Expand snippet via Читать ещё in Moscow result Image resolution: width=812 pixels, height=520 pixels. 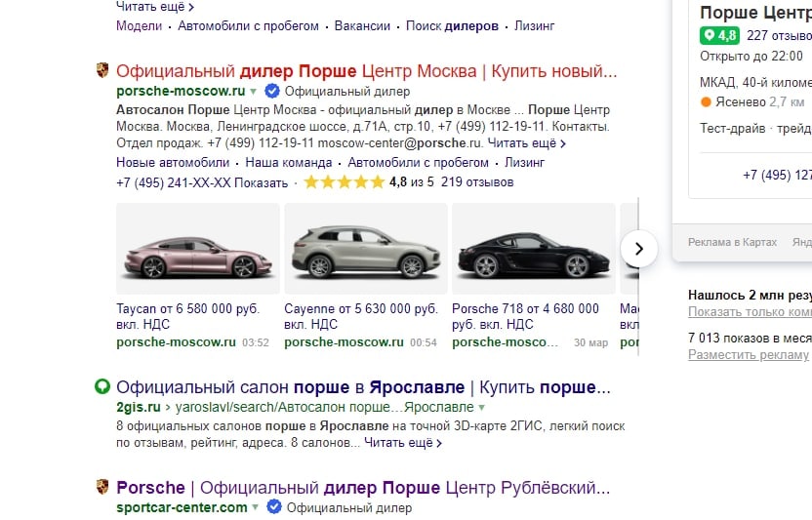tap(527, 143)
